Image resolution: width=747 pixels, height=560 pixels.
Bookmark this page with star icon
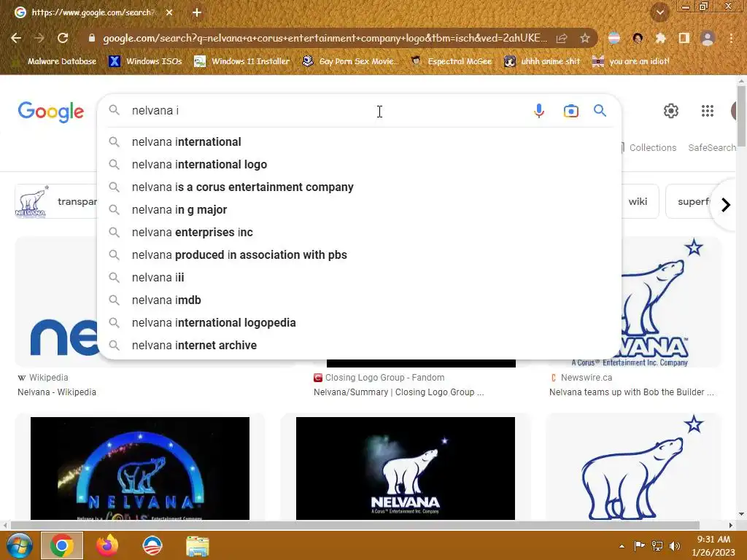(585, 38)
